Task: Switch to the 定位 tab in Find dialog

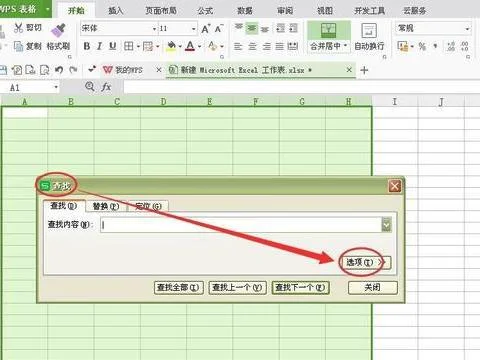Action: (x=148, y=206)
